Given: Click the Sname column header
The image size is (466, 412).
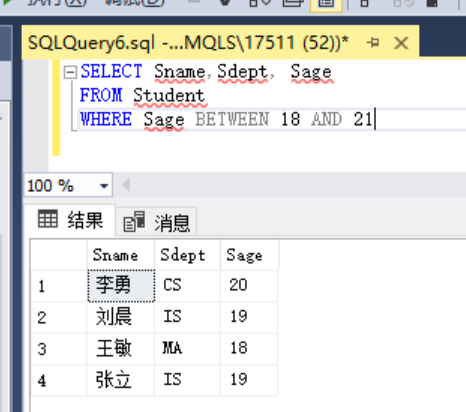Looking at the screenshot, I should tap(121, 255).
